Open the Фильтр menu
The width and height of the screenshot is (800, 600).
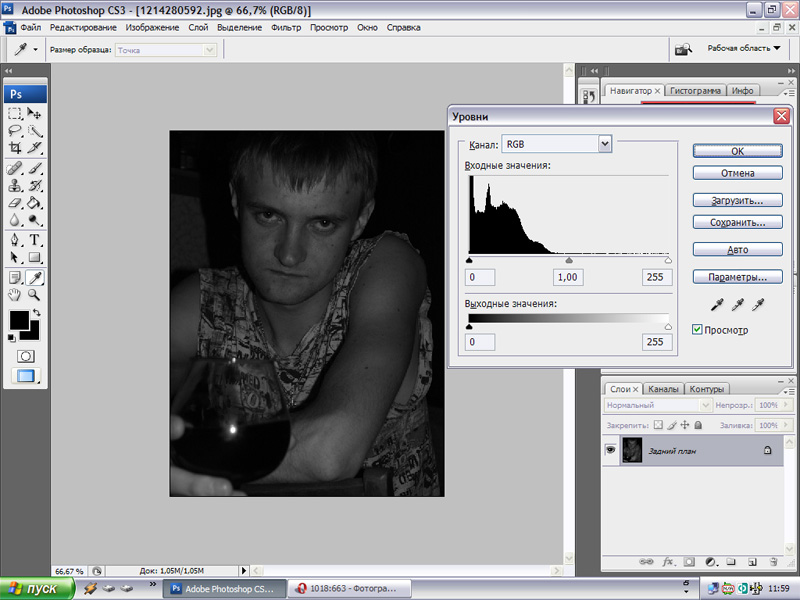point(286,28)
